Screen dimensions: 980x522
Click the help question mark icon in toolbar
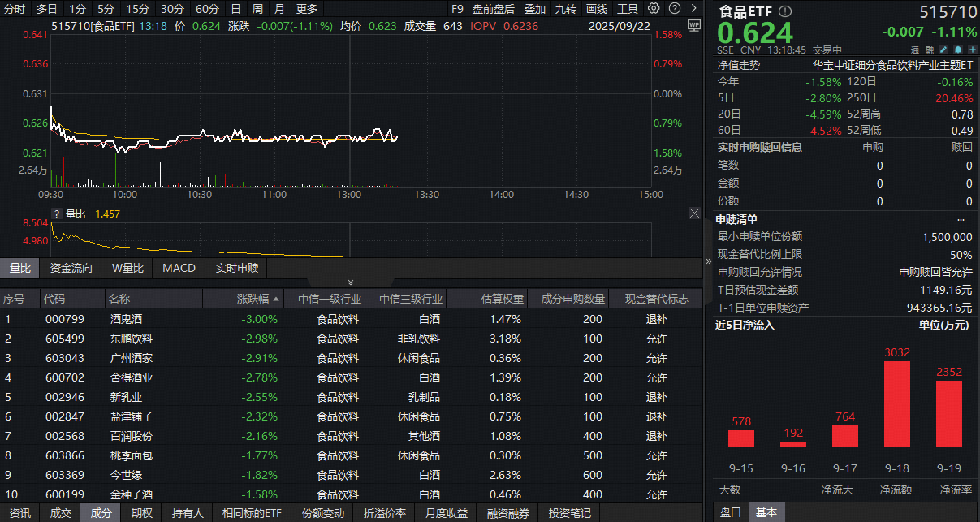pos(673,9)
